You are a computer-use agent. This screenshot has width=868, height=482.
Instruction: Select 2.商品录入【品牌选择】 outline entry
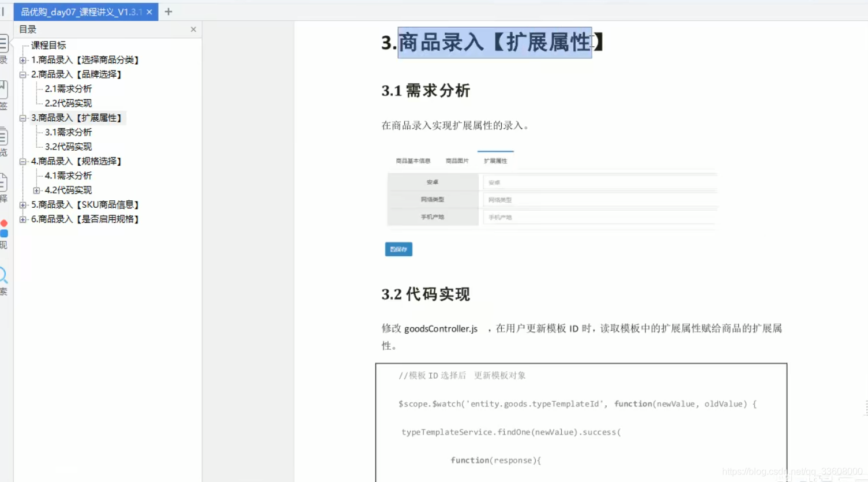coord(77,74)
